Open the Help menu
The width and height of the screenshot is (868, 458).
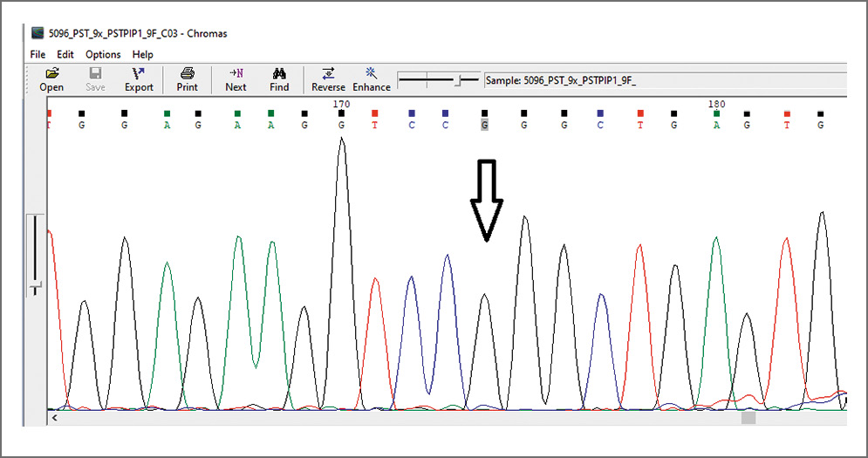pyautogui.click(x=142, y=54)
